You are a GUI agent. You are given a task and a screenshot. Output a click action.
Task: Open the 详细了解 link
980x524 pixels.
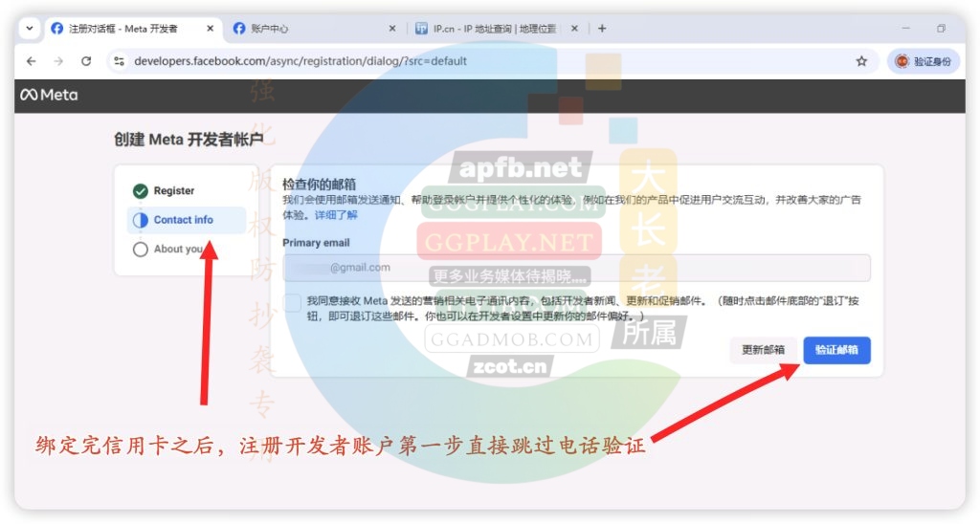[x=336, y=215]
